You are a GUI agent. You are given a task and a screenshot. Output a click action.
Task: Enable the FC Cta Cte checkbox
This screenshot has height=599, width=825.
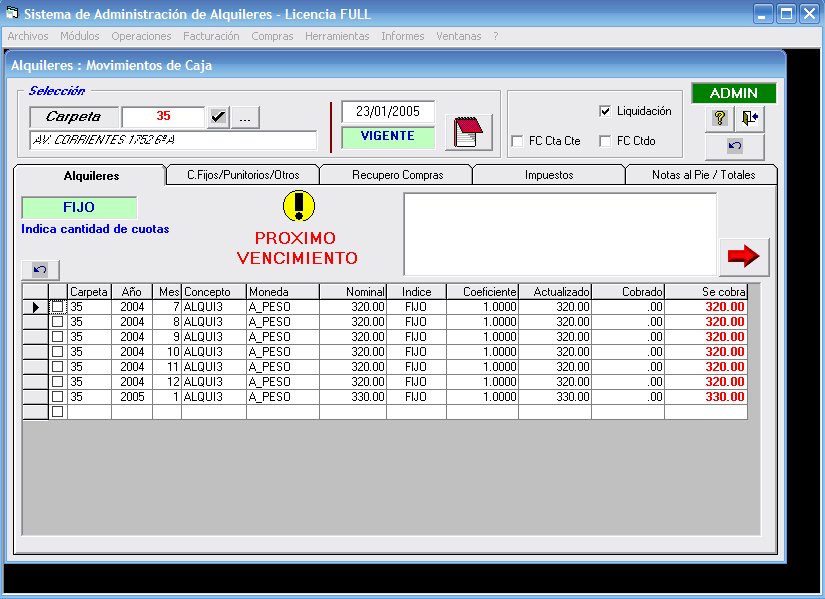pos(517,141)
